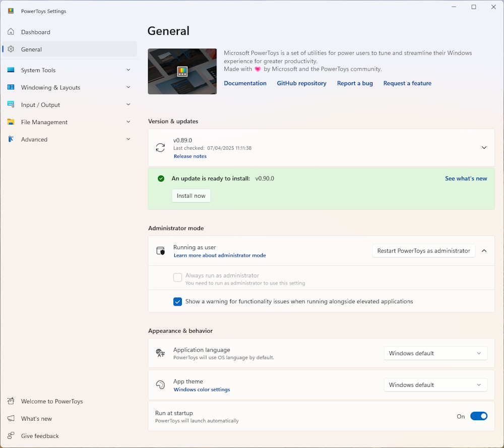504x448 pixels.
Task: Click the Request a feature link
Action: click(x=407, y=83)
